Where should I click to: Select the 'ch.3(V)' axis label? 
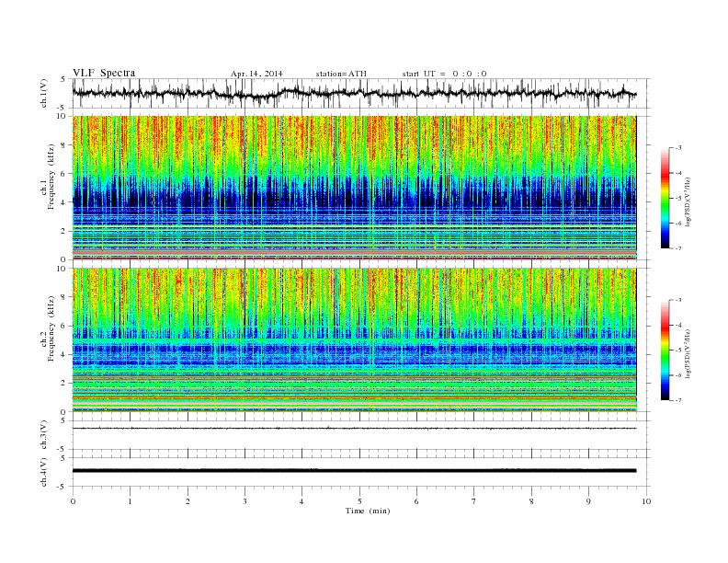point(44,435)
